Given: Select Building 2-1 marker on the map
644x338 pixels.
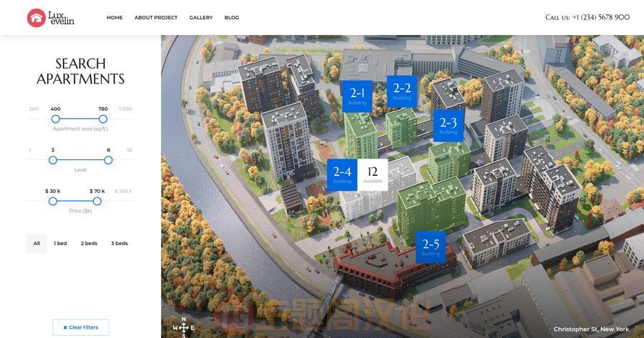Looking at the screenshot, I should 357,96.
